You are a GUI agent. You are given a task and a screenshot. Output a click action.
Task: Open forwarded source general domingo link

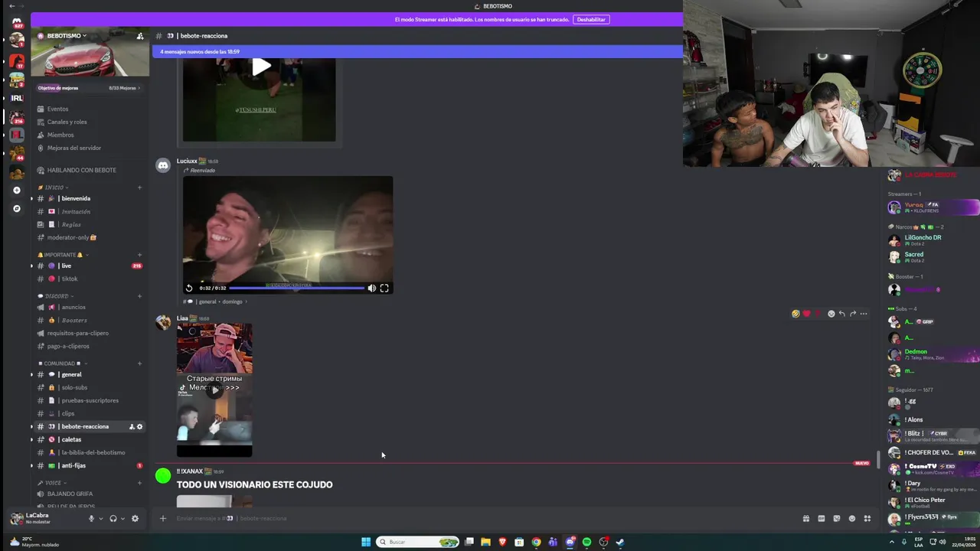point(215,302)
